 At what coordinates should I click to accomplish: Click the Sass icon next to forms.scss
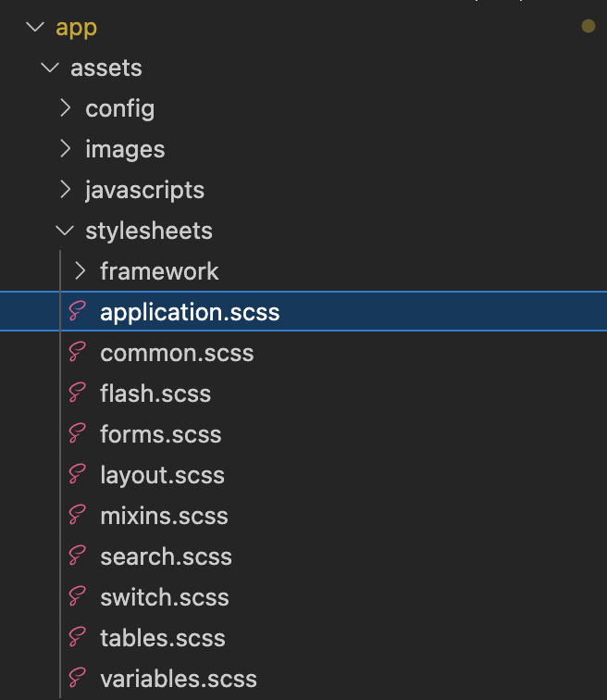click(x=78, y=434)
